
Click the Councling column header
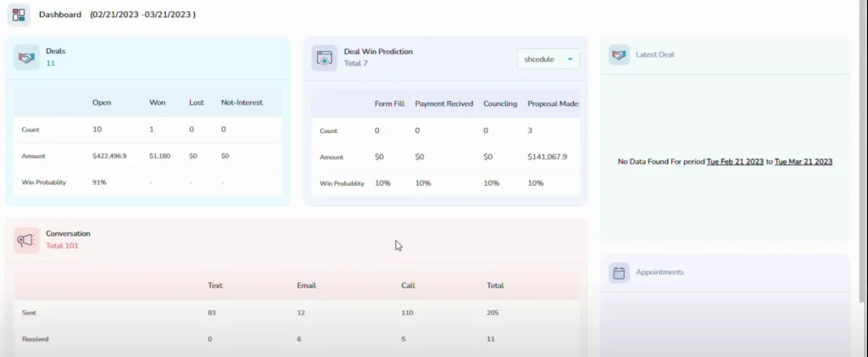click(x=500, y=103)
